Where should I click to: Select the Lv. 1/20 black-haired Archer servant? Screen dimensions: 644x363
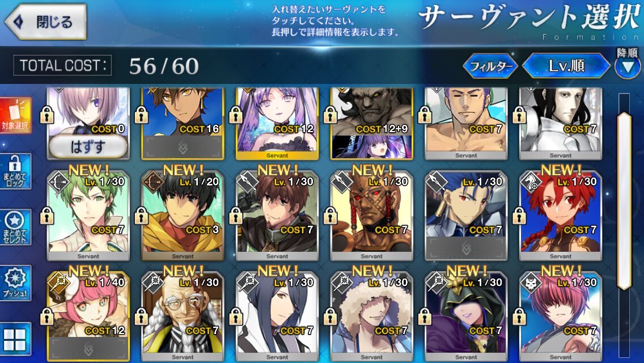(183, 216)
